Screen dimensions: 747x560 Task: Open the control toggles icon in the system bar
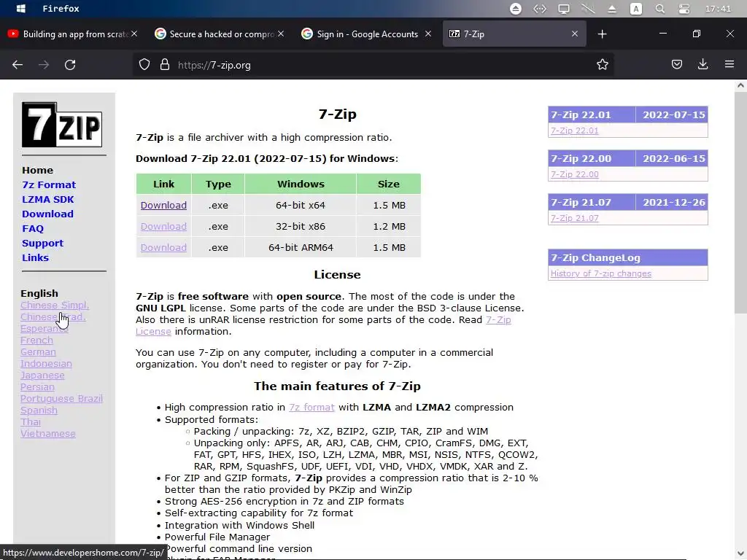[x=684, y=9]
